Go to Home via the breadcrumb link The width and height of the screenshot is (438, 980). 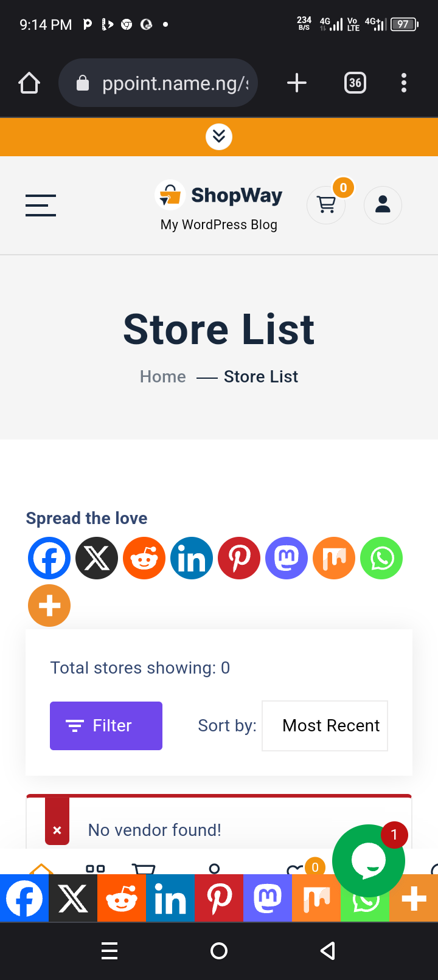coord(162,376)
